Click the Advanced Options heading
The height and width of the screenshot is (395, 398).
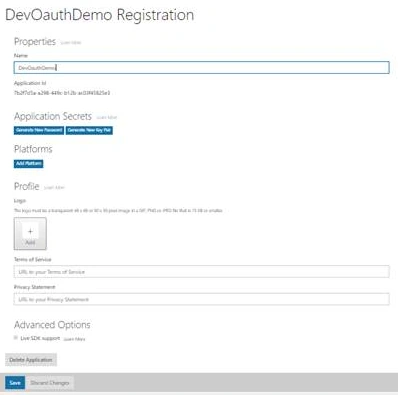click(52, 325)
